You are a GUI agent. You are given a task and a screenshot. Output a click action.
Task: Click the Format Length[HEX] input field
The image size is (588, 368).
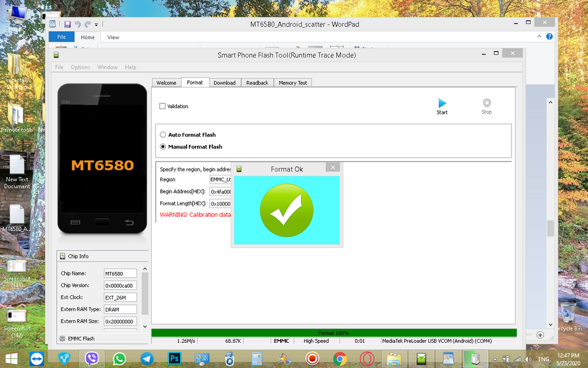[220, 204]
